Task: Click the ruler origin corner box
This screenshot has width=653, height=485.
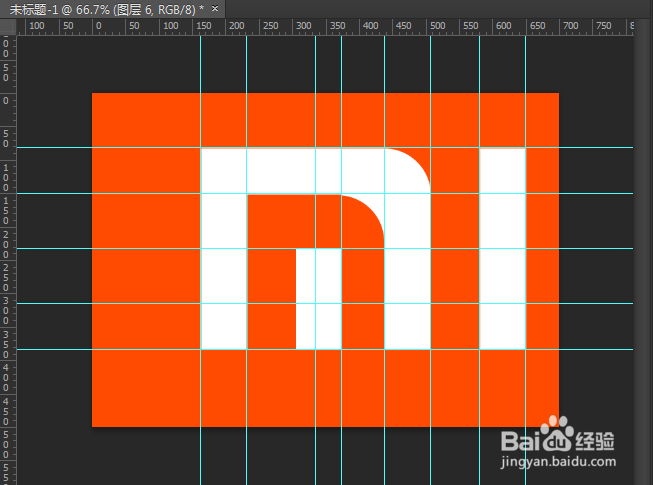Action: coord(8,27)
